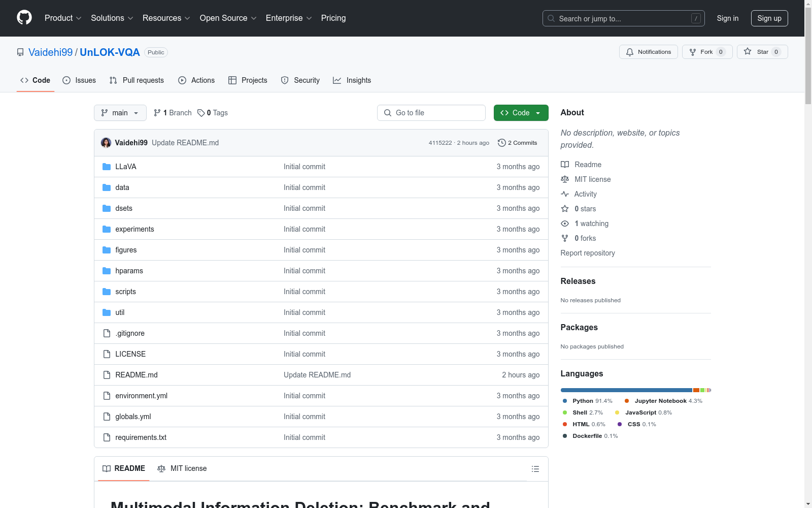View 1 Branch link
The width and height of the screenshot is (812, 508).
click(173, 113)
